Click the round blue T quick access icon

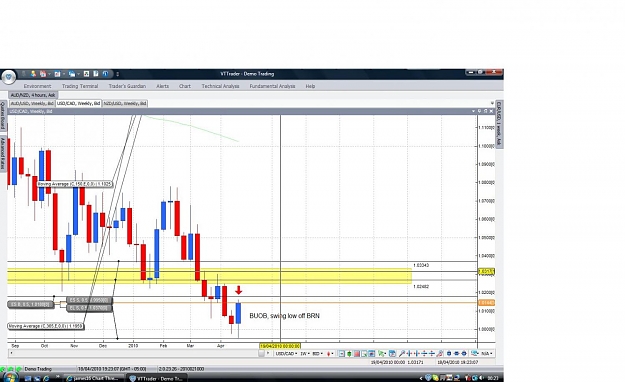point(106,74)
